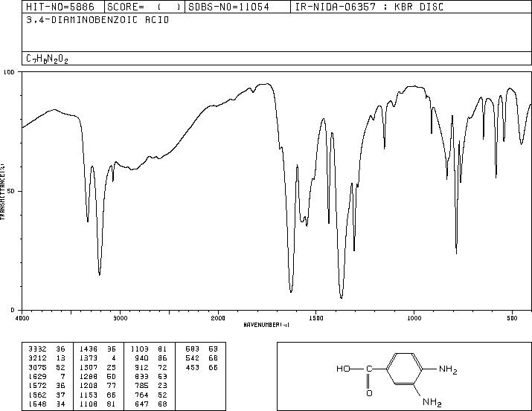Screen dimensions: 532x411
Task: Click the peak table entry 3332
Action: click(x=36, y=349)
